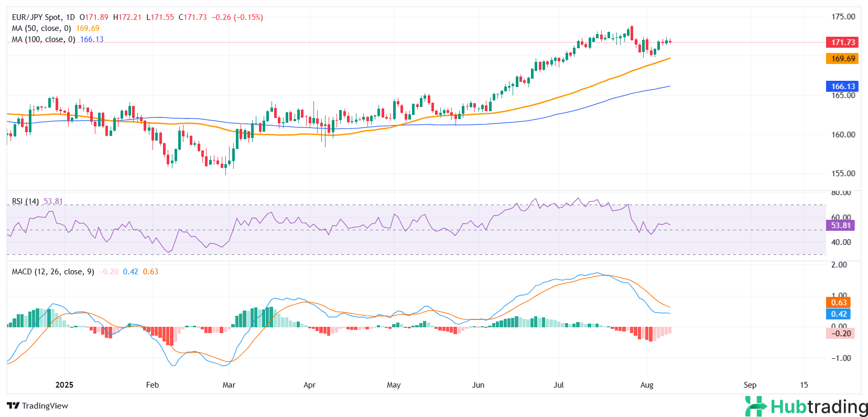Viewport: 868px width, 417px height.
Task: Click the TradingView logo icon
Action: 13,405
